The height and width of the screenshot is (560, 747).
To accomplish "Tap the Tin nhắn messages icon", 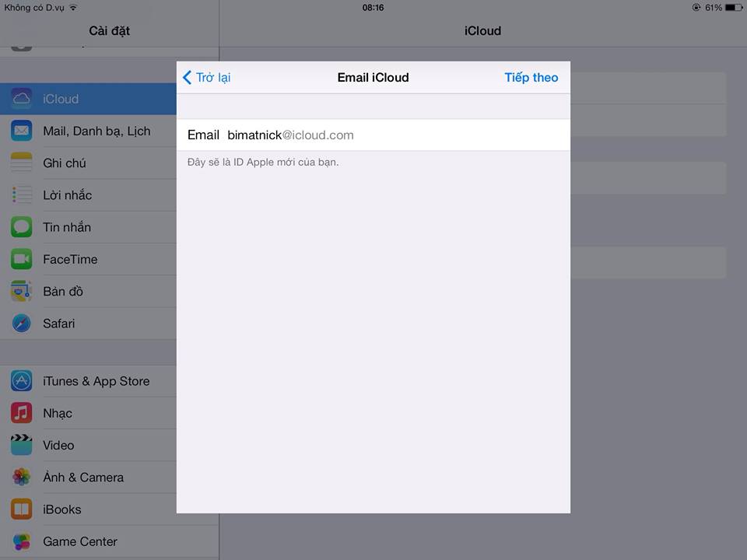I will coord(22,227).
